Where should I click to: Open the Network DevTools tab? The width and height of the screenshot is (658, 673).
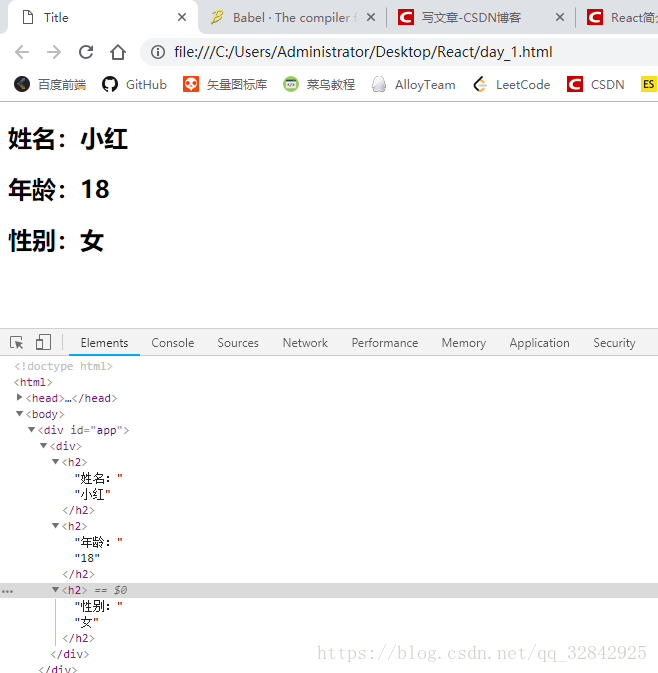305,343
